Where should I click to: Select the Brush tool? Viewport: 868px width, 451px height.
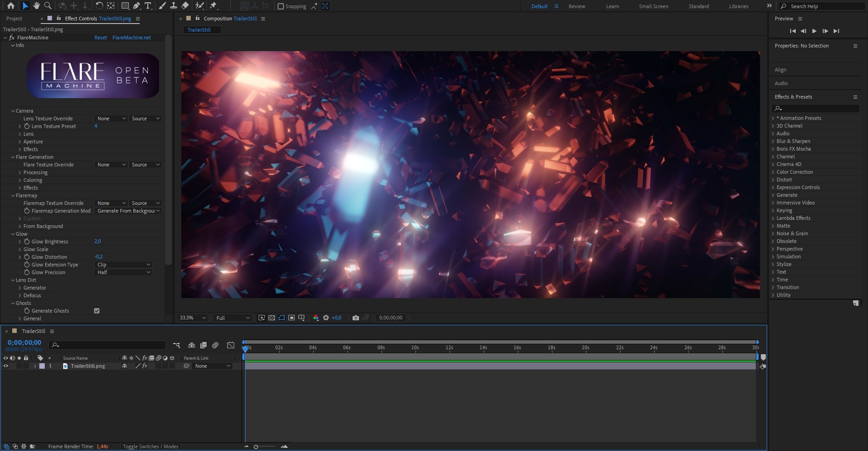[162, 6]
